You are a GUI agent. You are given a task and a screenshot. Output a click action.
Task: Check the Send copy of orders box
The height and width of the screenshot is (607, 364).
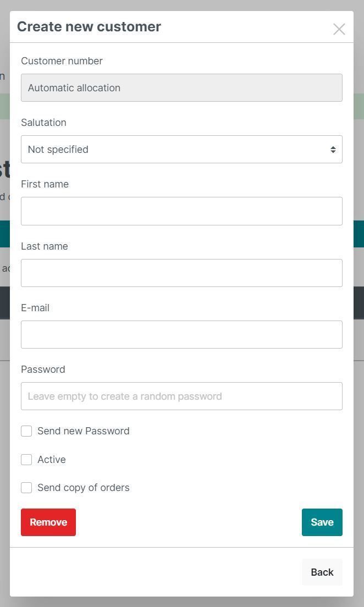[x=26, y=488]
